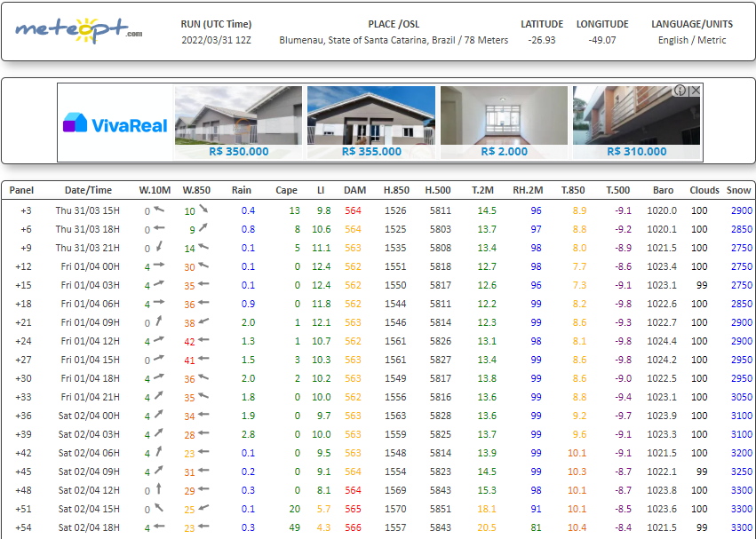The height and width of the screenshot is (539, 756).
Task: Click W.850 wind arrow in Sat 02/04 15H row
Action: tap(203, 507)
